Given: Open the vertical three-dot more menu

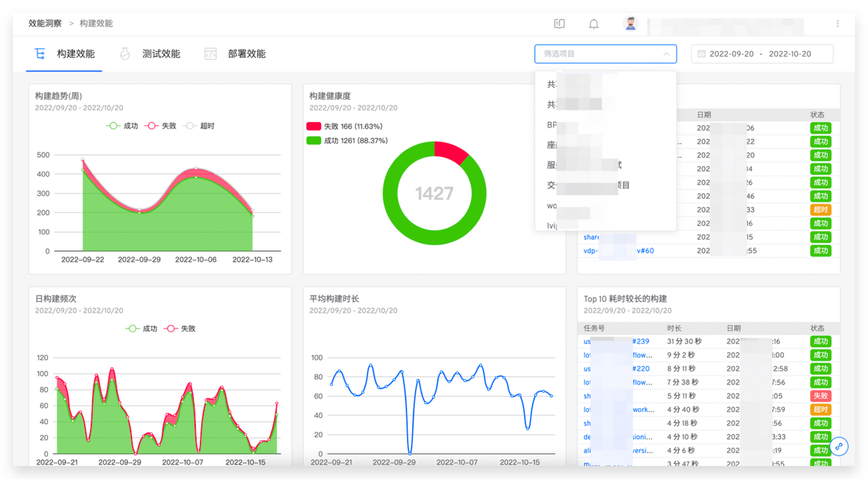Looking at the screenshot, I should click(x=837, y=23).
